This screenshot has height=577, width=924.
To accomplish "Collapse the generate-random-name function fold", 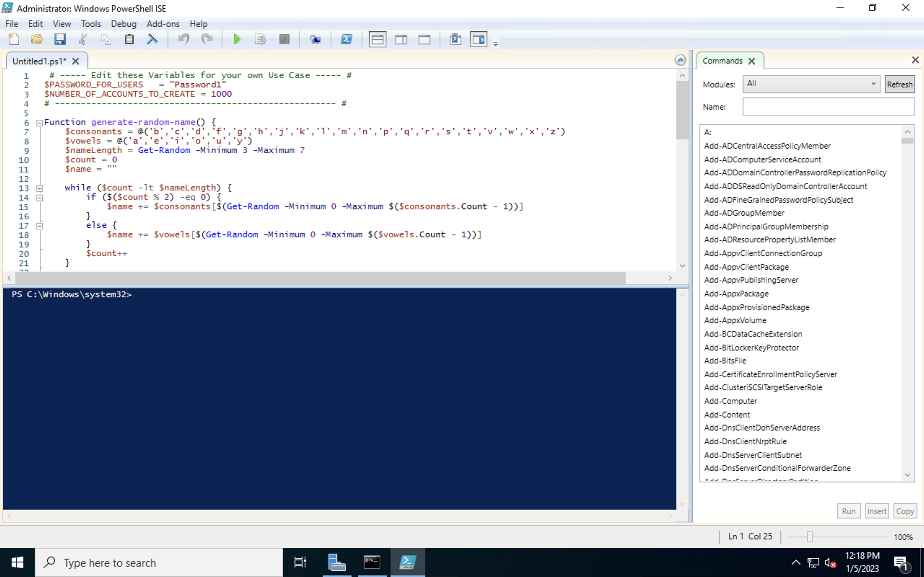I will point(39,123).
